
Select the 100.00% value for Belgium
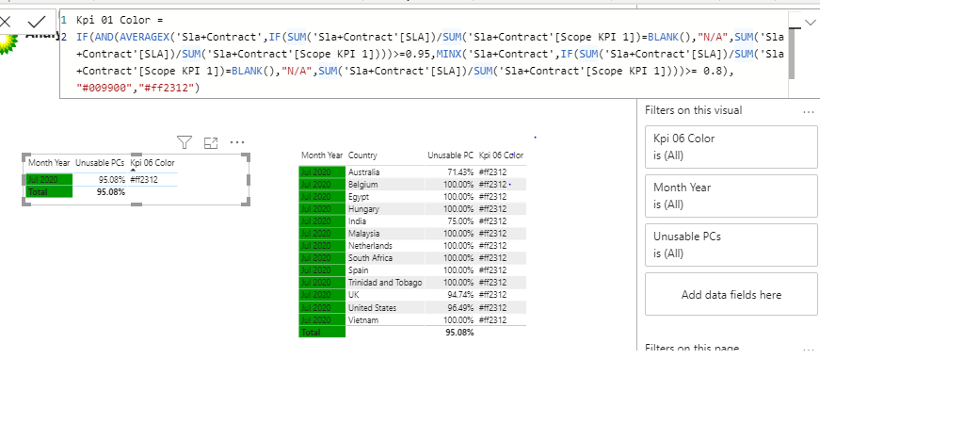[458, 185]
